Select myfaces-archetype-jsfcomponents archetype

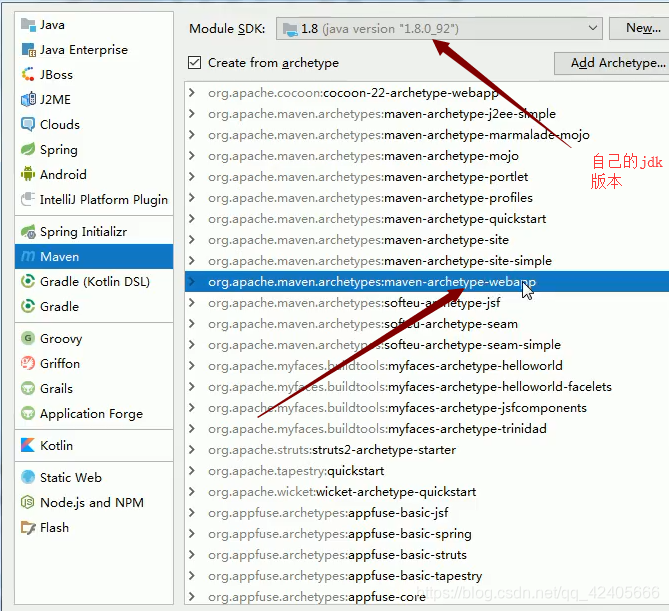click(427, 407)
